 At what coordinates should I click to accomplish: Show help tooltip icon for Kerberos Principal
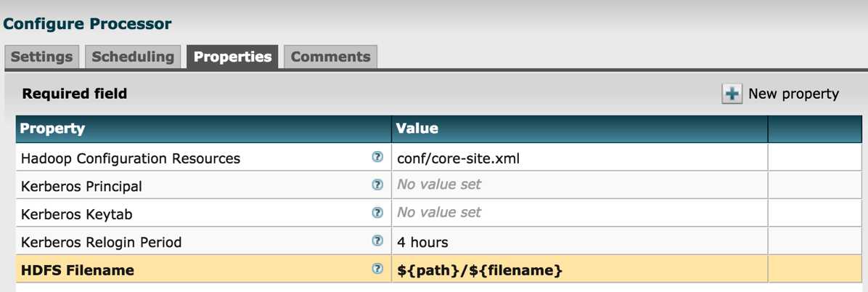coord(377,185)
